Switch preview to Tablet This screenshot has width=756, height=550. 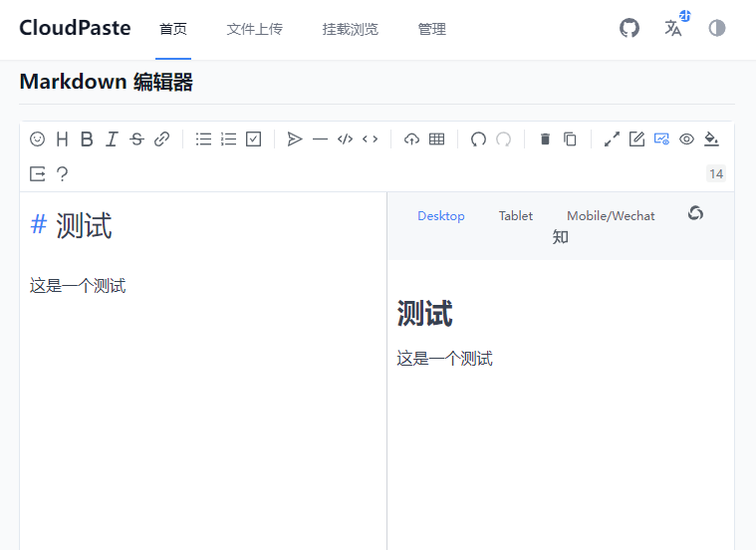point(516,215)
